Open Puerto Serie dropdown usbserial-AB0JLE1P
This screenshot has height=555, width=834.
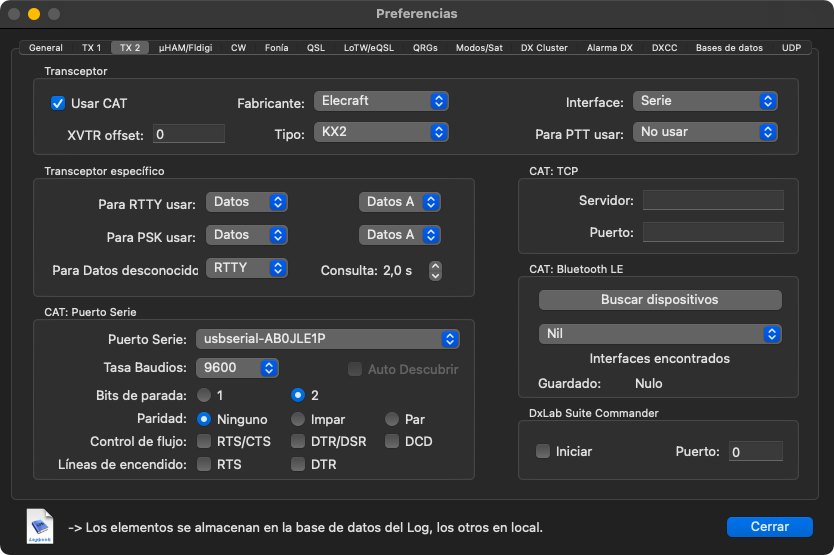(x=327, y=338)
